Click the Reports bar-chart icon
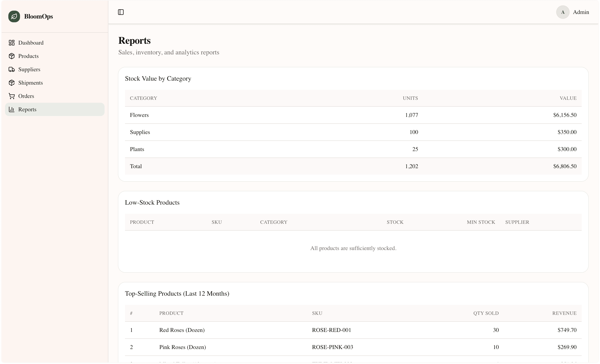 tap(11, 109)
